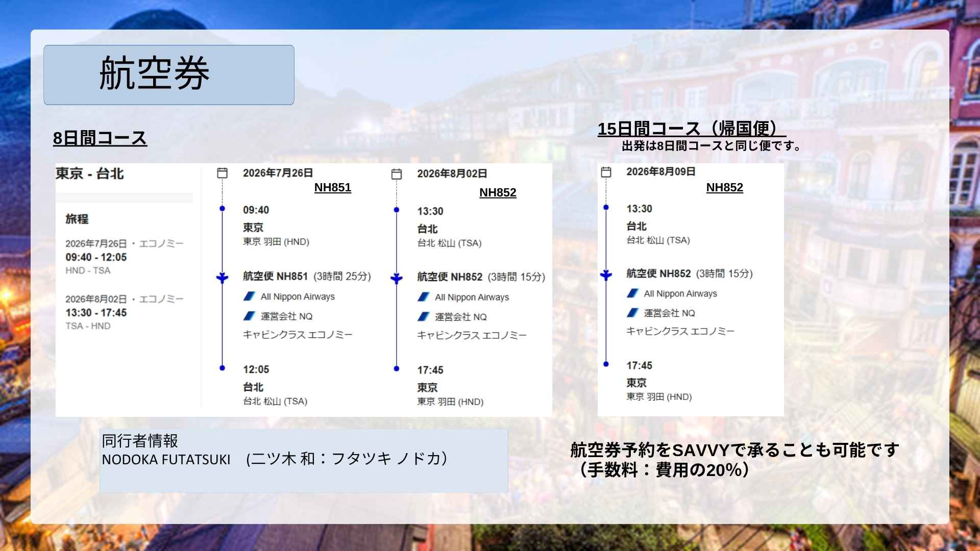The width and height of the screenshot is (980, 551).
Task: Click the calendar icon beside 2026年8月02日
Action: [396, 174]
